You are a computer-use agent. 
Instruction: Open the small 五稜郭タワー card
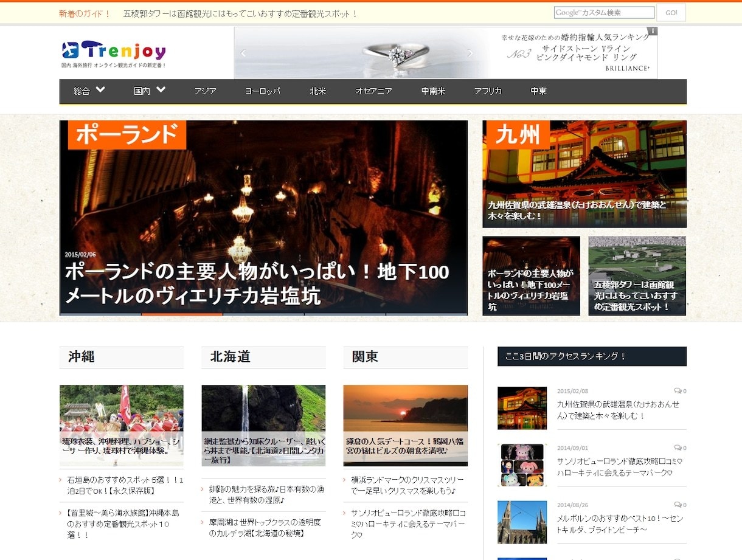[637, 276]
